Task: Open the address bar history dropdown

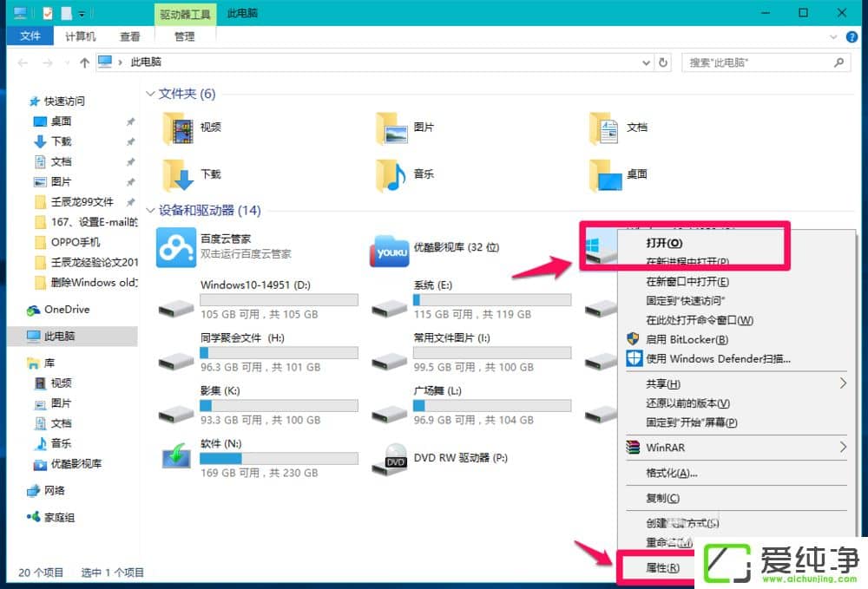Action: 645,62
